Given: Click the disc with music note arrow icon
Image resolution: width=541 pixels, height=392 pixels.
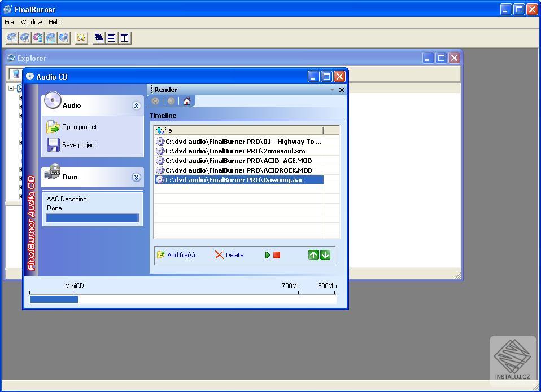Looking at the screenshot, I should click(64, 38).
